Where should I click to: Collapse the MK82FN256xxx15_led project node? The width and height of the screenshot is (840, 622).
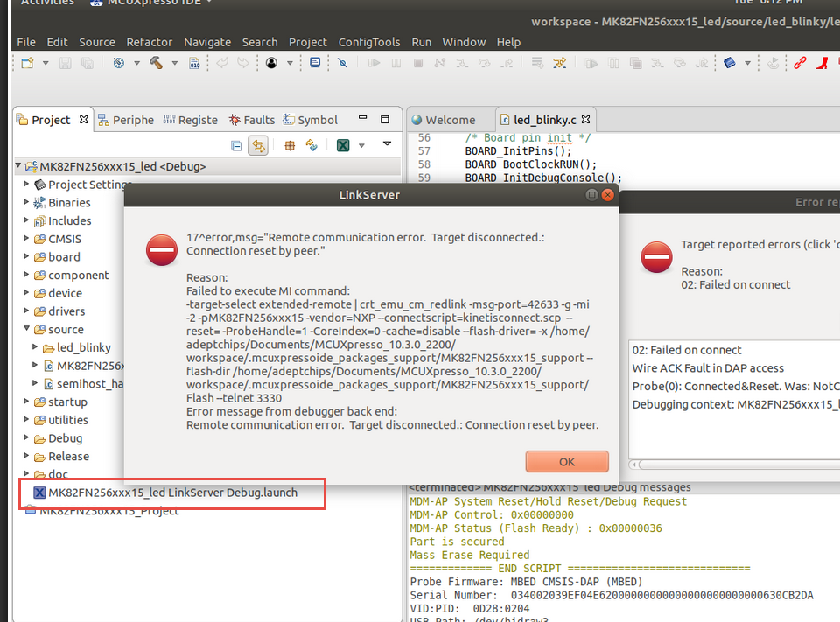(18, 165)
